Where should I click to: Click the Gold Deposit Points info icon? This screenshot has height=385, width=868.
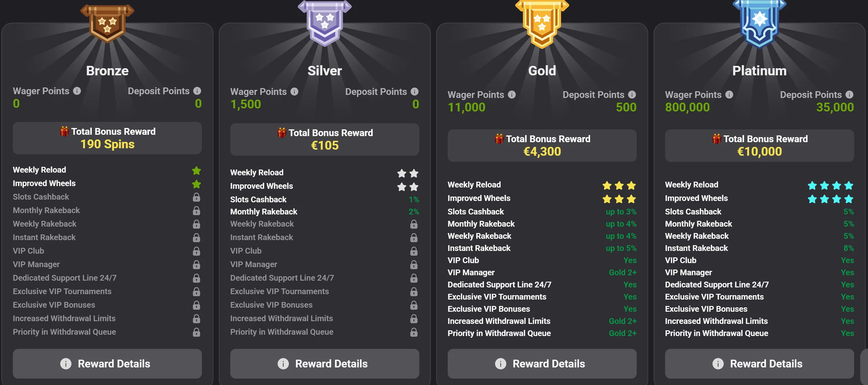pos(632,95)
